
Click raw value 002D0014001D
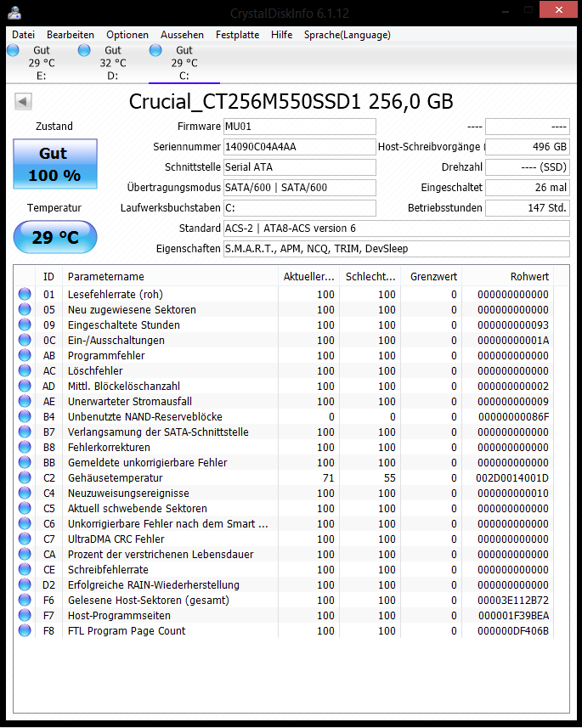click(x=511, y=477)
